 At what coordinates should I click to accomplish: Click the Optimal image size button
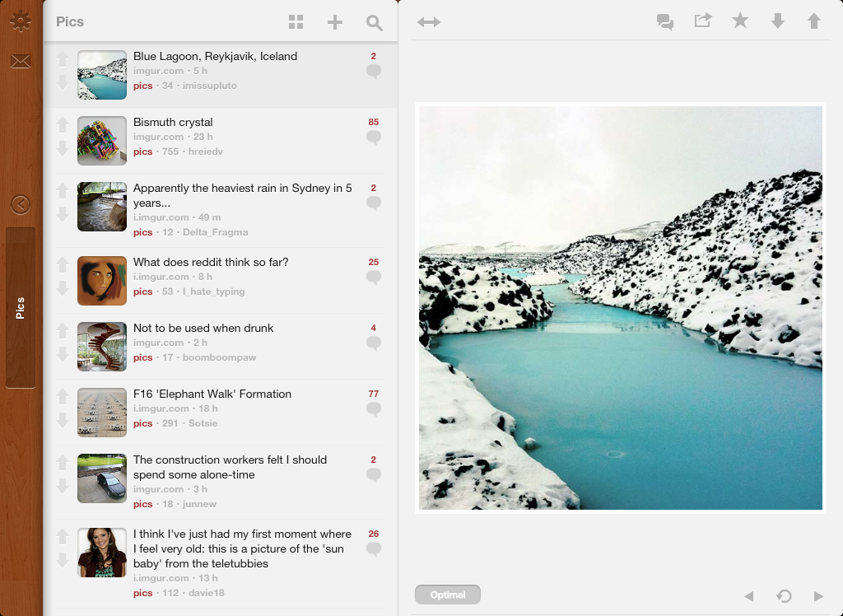448,595
